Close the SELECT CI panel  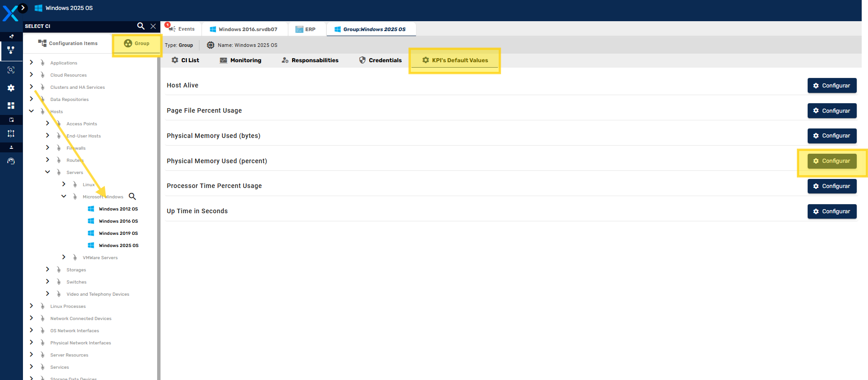[153, 26]
